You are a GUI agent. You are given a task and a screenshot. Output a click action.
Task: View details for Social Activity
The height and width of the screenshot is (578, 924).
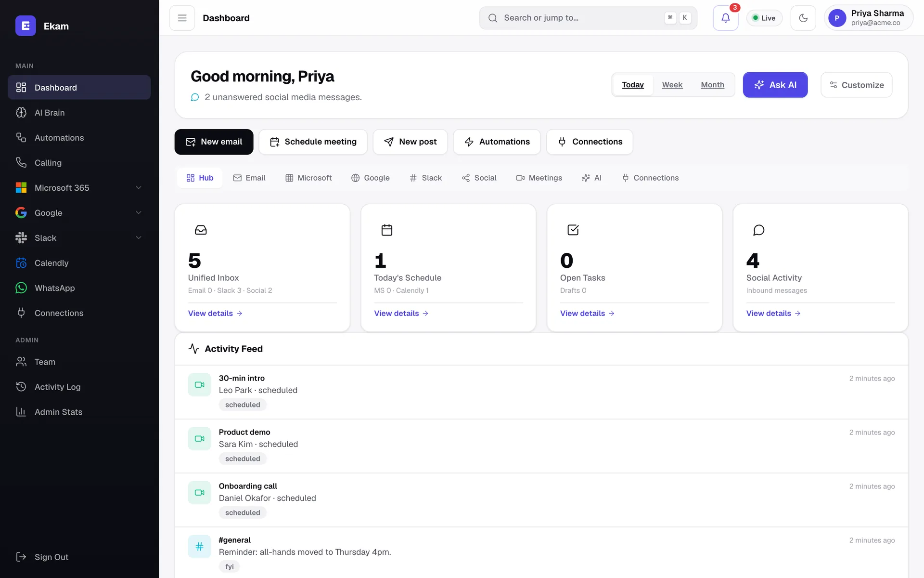click(x=773, y=313)
